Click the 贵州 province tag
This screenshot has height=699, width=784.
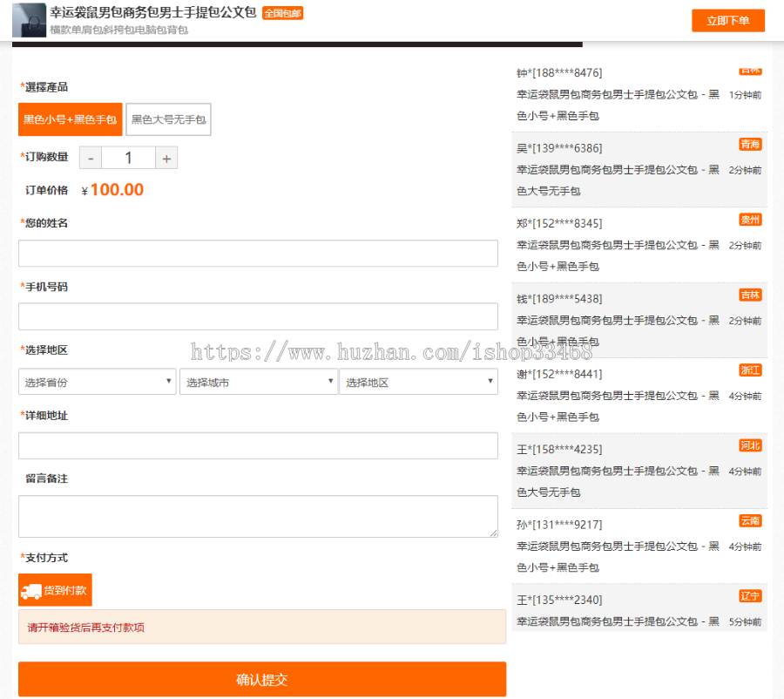click(750, 220)
